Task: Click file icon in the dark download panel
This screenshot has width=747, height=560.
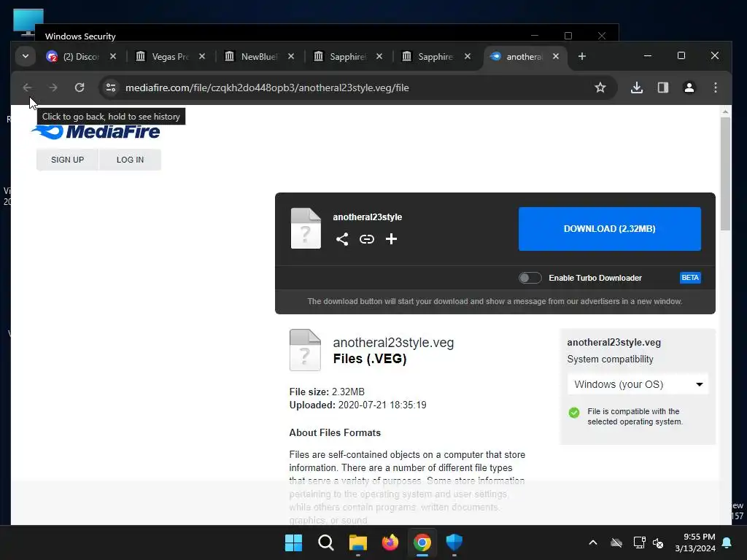Action: point(306,228)
